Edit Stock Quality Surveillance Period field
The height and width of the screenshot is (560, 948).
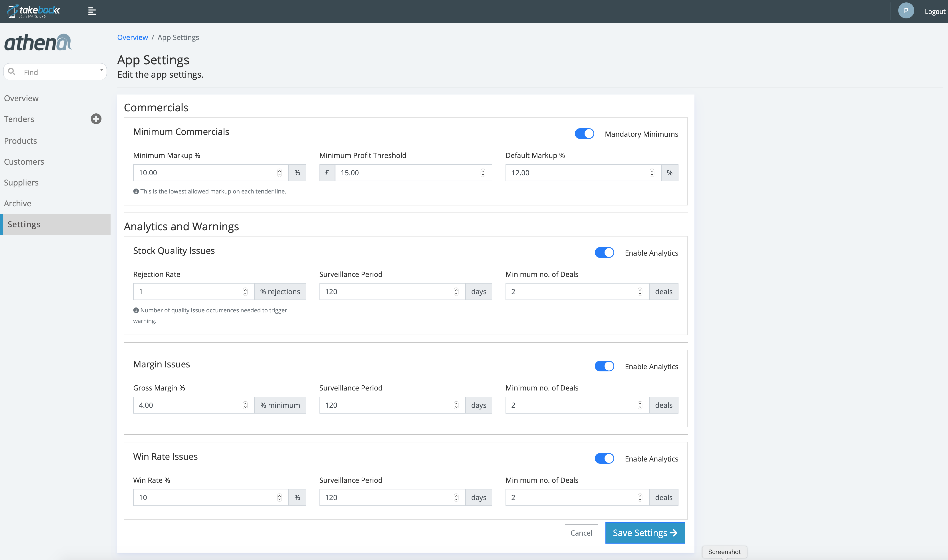pyautogui.click(x=392, y=291)
